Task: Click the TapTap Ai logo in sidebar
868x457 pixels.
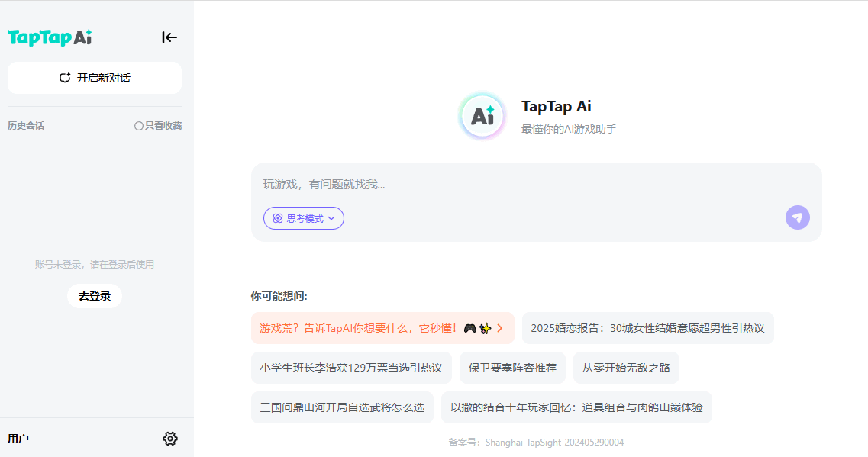Action: point(50,37)
